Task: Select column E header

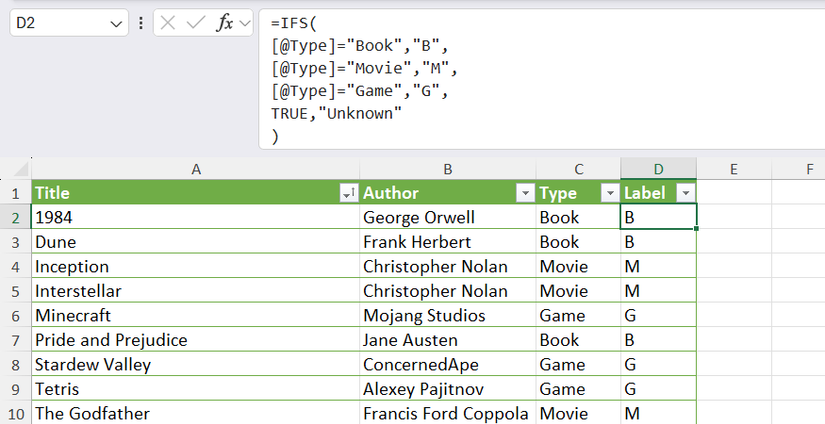Action: tap(733, 169)
